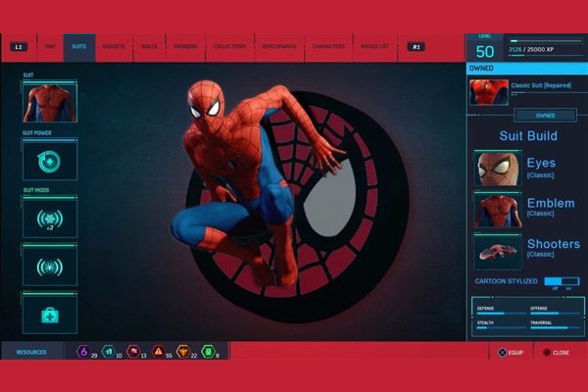The image size is (588, 392).
Task: Select the second Suit Mods spider icon
Action: coord(50,267)
